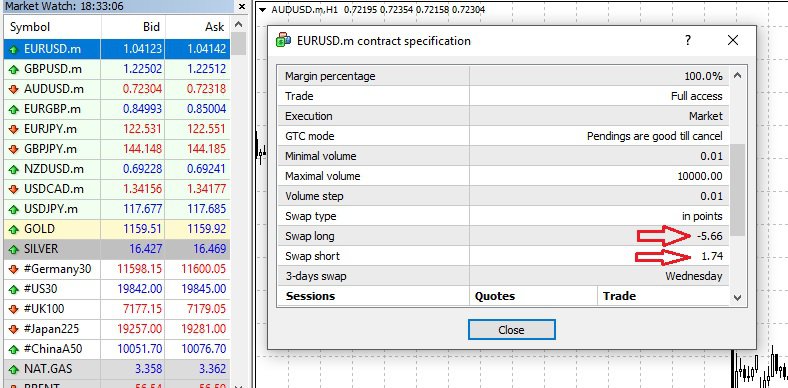This screenshot has height=388, width=788.
Task: Click the green arrow icon beside #ChinaA50
Action: click(x=14, y=349)
